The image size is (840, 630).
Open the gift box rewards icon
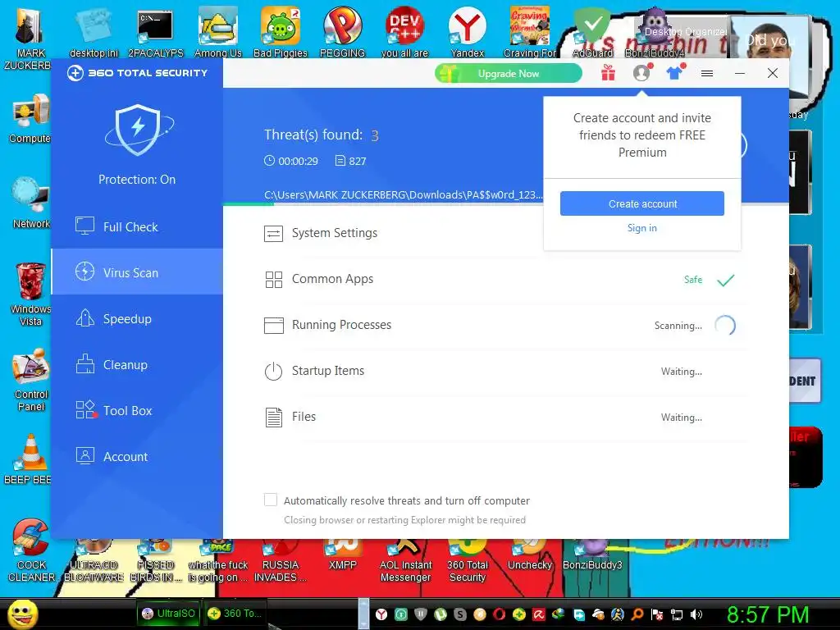[x=608, y=73]
